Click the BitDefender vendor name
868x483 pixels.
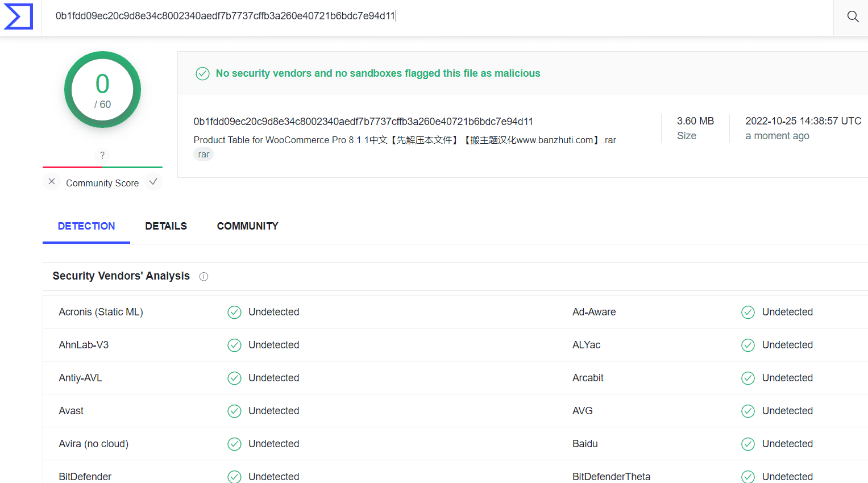(x=85, y=477)
